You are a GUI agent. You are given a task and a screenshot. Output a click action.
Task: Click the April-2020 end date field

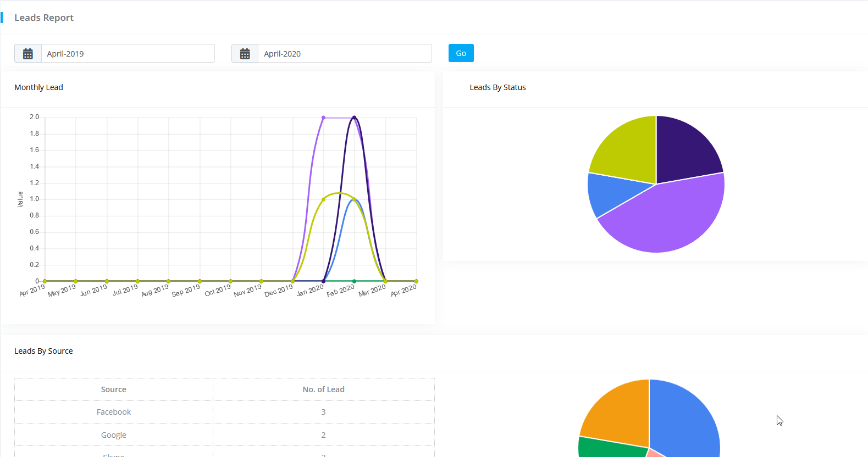point(345,54)
